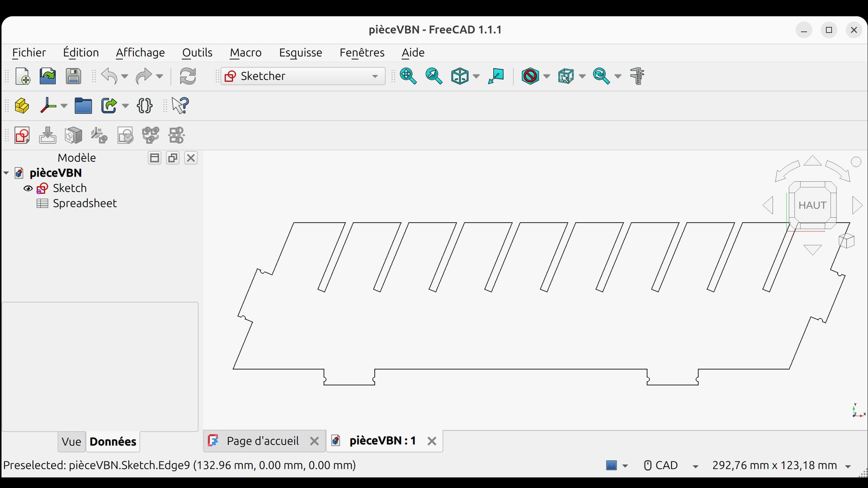Screen dimensions: 868x488
Task: Expand the datum tools dropdown arrow
Action: [x=64, y=106]
